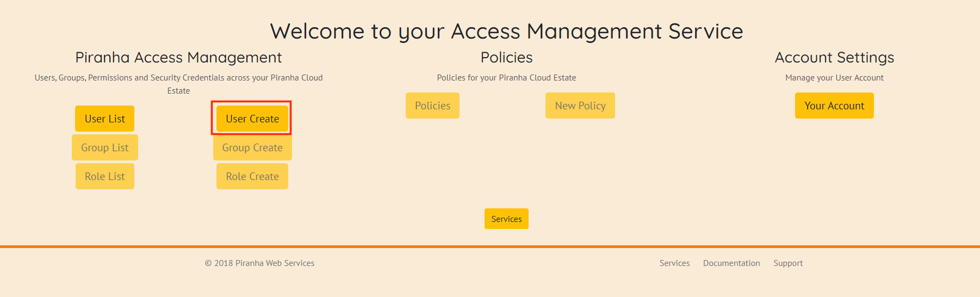Click the yellow Services button
The image size is (980, 297).
(506, 219)
